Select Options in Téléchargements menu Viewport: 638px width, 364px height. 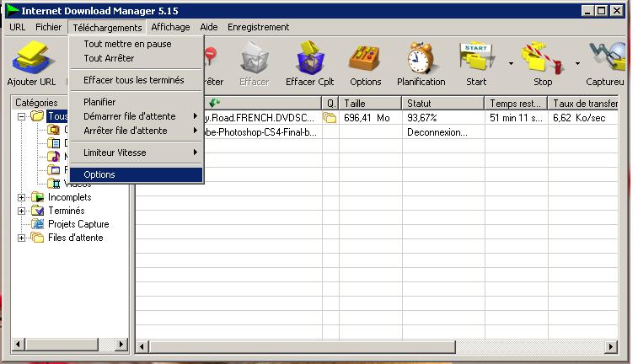(x=137, y=174)
